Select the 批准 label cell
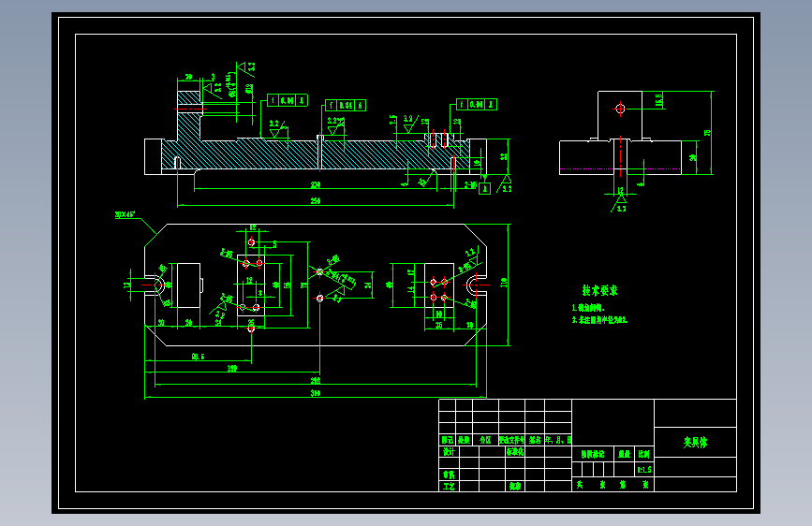This screenshot has width=812, height=526. coord(515,486)
